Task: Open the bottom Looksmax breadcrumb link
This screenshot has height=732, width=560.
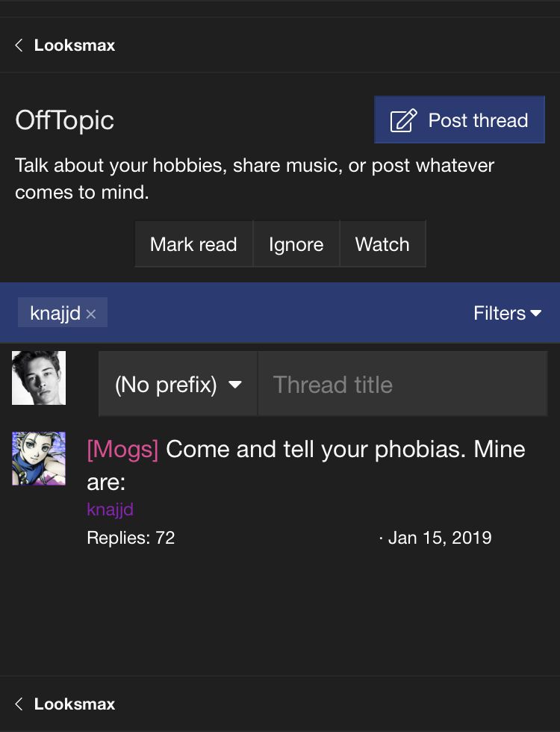Action: [x=75, y=704]
